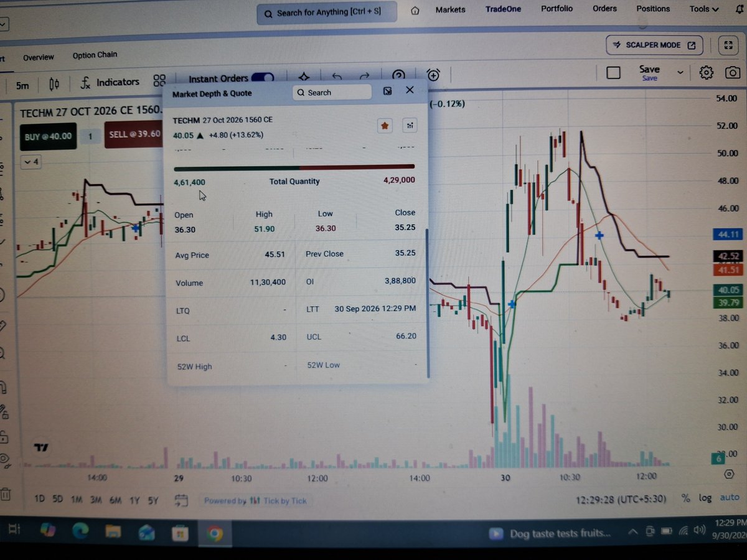Image resolution: width=747 pixels, height=560 pixels.
Task: Open the trash remove-drawings tool in left sidebar
Action: point(6,495)
